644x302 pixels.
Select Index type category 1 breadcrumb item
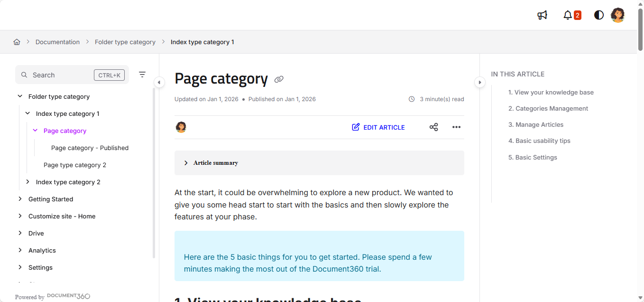tap(202, 42)
